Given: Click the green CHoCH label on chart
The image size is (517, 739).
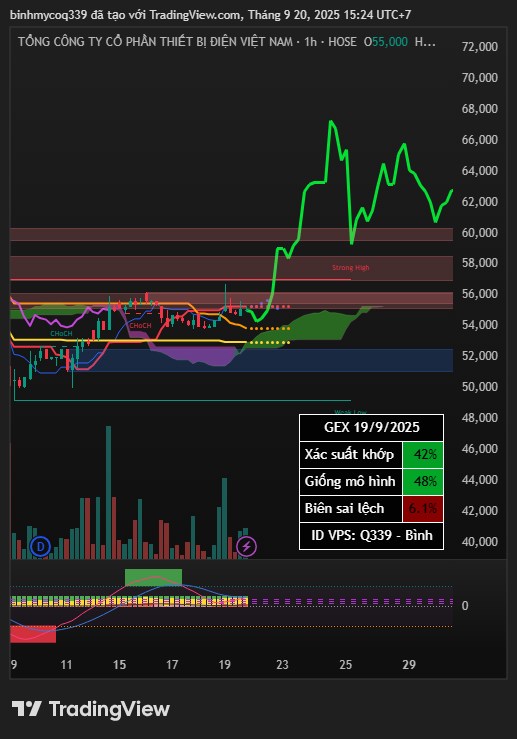Looking at the screenshot, I should click(61, 334).
